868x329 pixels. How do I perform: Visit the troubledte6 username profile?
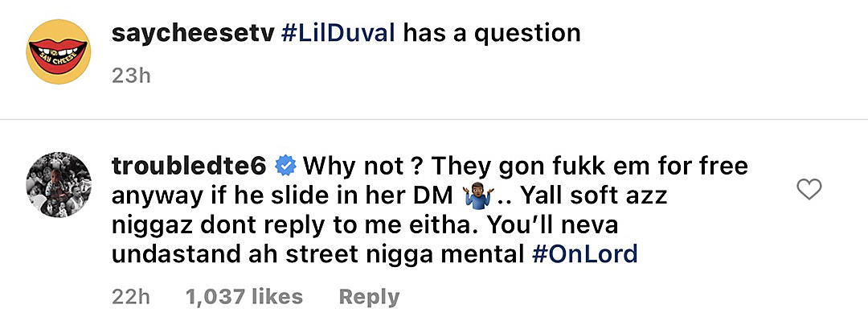click(190, 166)
